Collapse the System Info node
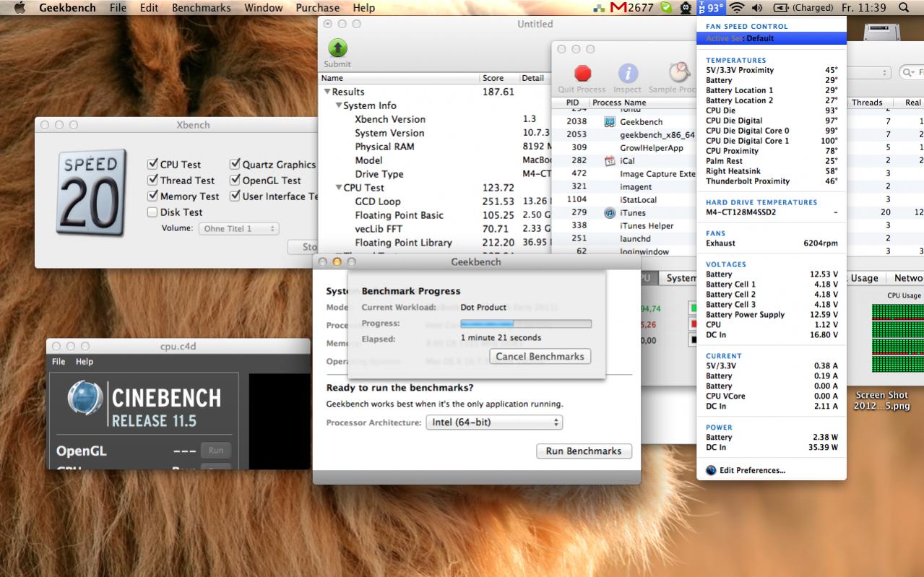924x577 pixels. click(338, 105)
